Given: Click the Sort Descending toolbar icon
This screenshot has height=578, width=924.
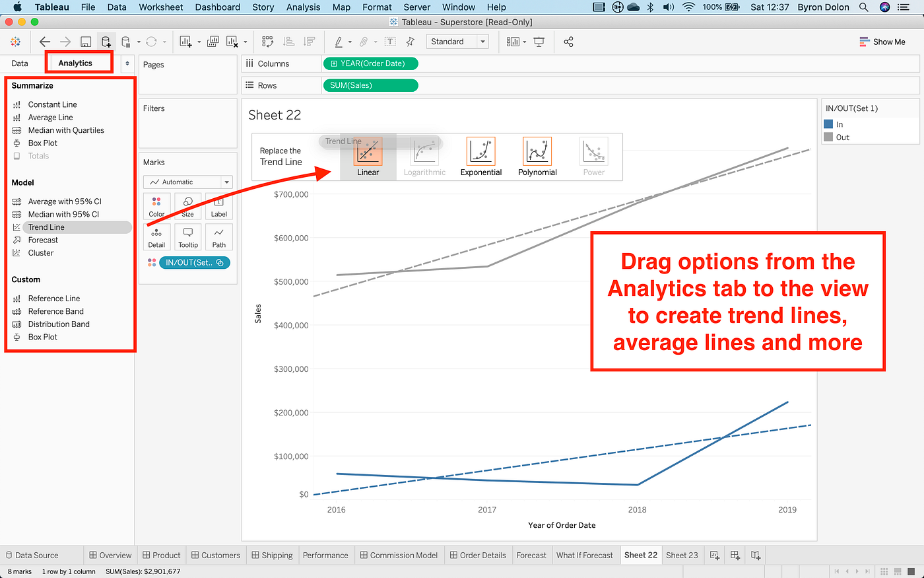Looking at the screenshot, I should [309, 42].
